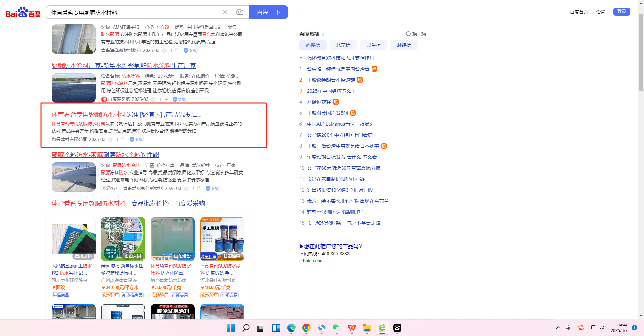Click the 保障 badge beside 青岛爱尔家佳新材料
This screenshot has height=336, width=644.
click(213, 188)
